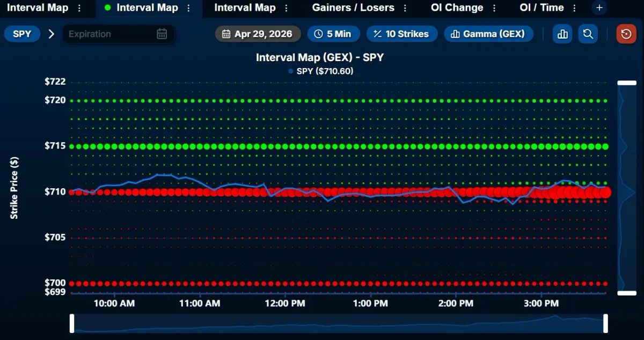Change the 5 Min interval setting

click(333, 34)
